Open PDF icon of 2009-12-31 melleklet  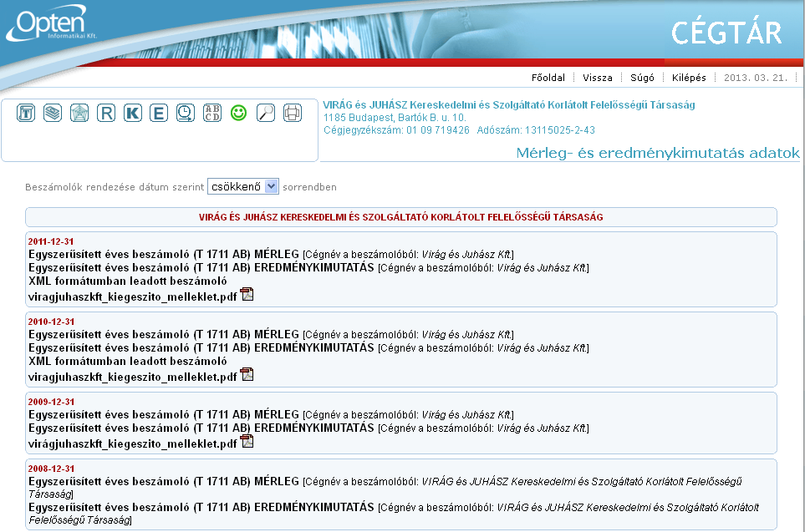247,441
